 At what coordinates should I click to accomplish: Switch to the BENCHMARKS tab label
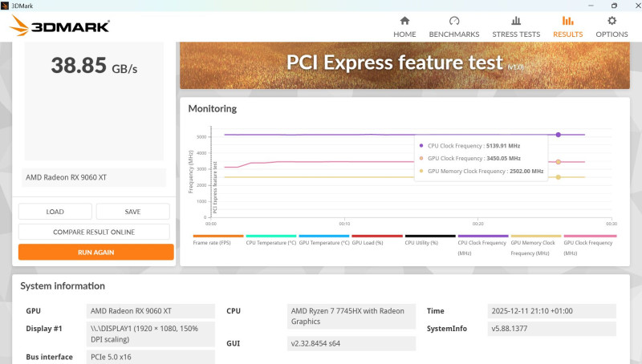[454, 34]
